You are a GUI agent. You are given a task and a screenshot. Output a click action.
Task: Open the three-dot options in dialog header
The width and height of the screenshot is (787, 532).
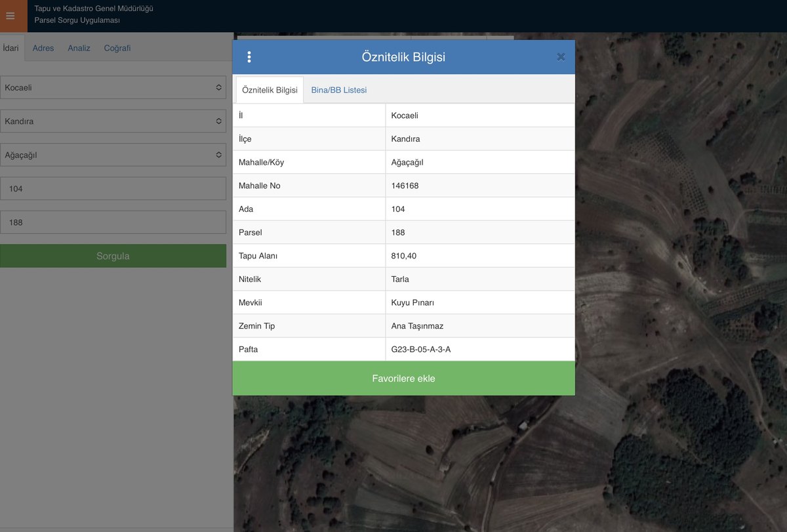pos(249,57)
